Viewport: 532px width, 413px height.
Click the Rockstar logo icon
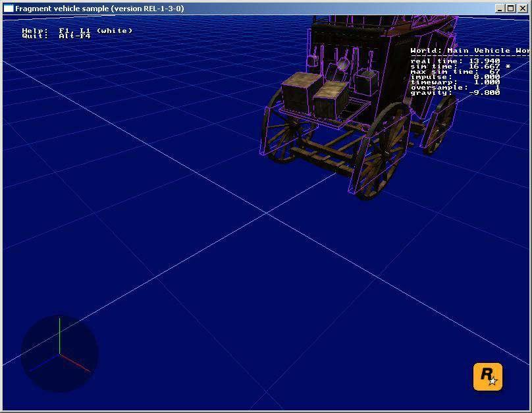pyautogui.click(x=487, y=376)
